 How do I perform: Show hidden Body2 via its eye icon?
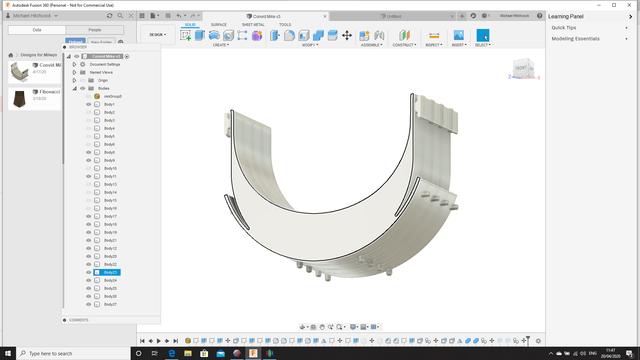[x=89, y=112]
